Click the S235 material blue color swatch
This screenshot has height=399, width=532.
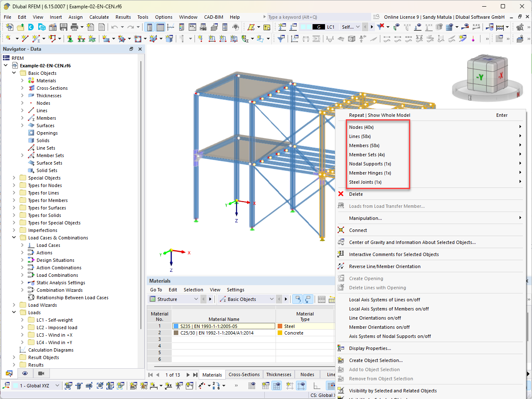click(176, 326)
